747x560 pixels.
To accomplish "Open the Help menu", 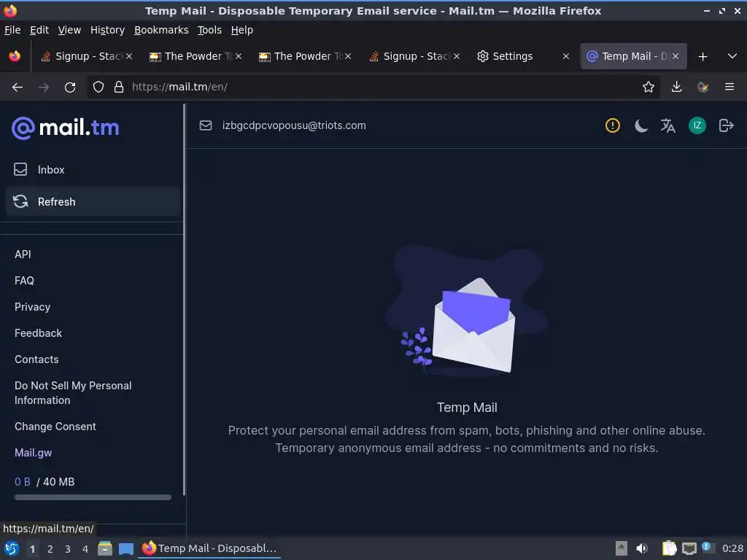I will (x=242, y=30).
